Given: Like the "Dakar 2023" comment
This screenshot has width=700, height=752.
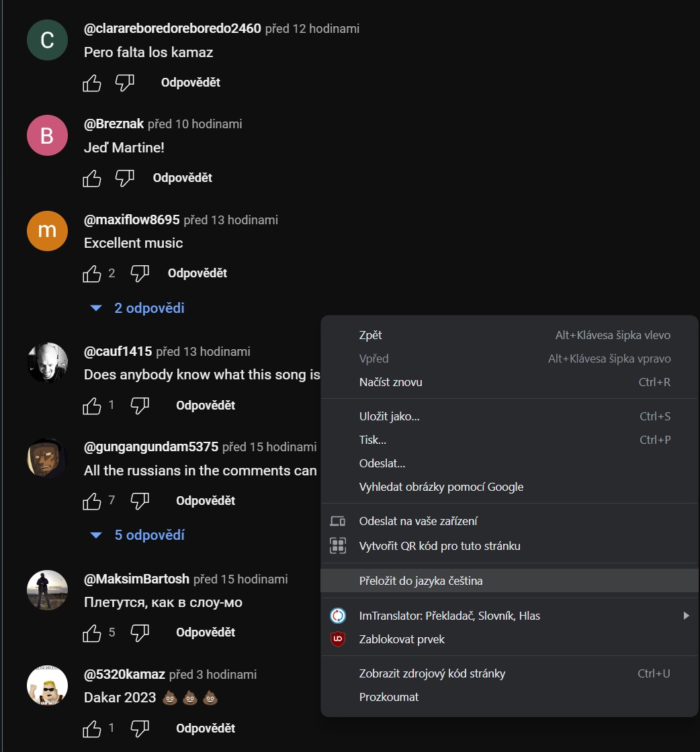Looking at the screenshot, I should click(x=92, y=728).
